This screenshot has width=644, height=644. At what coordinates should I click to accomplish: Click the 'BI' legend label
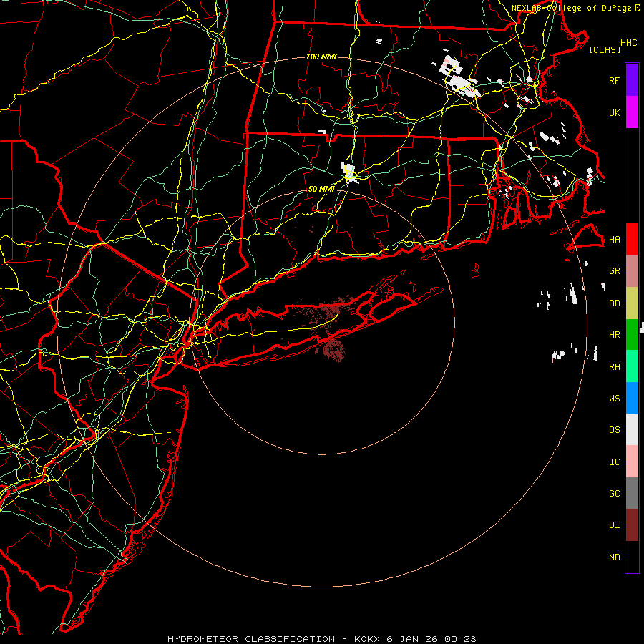point(614,525)
